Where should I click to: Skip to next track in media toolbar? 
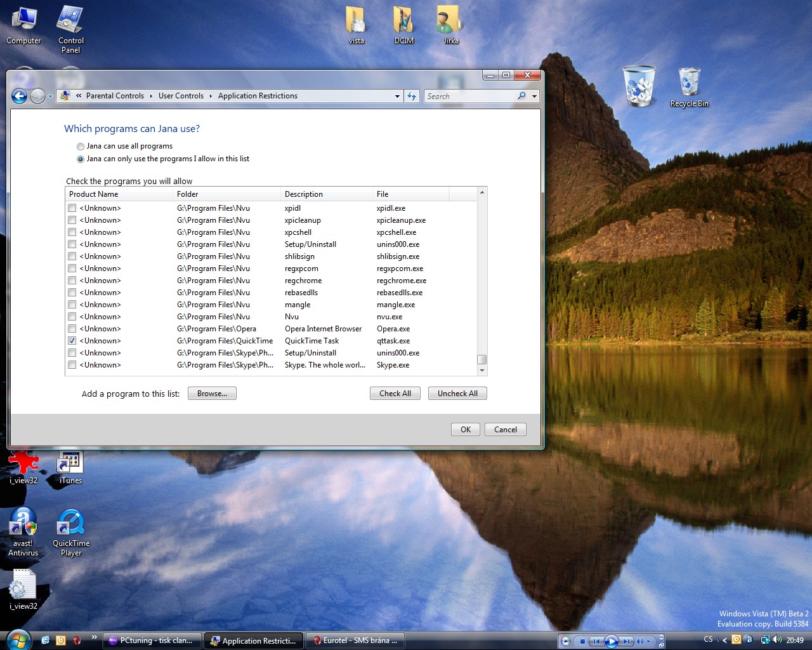(627, 641)
